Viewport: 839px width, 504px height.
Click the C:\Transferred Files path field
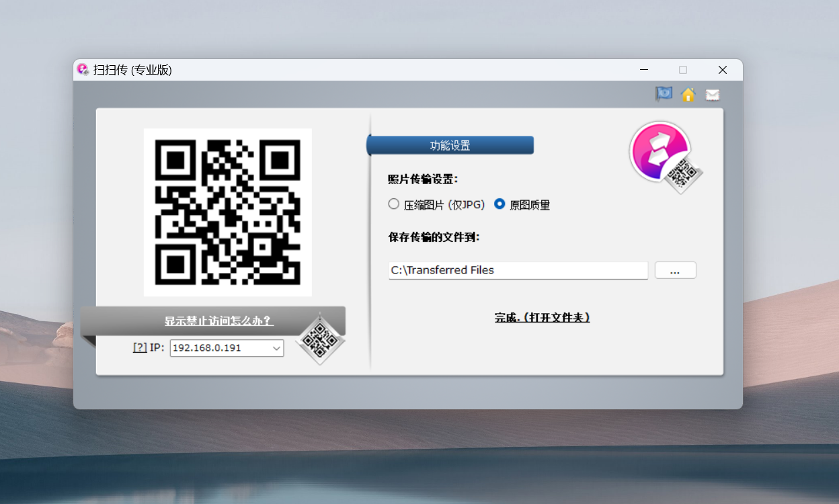click(x=518, y=270)
